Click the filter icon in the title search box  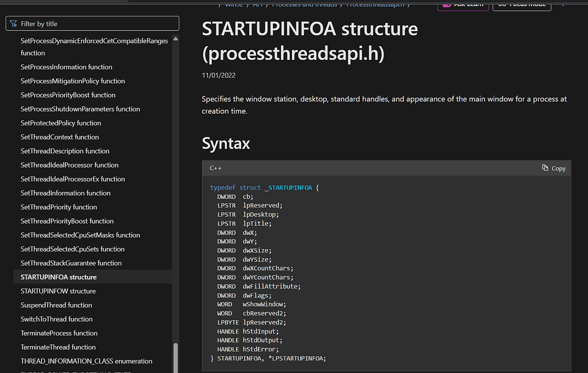[x=14, y=24]
